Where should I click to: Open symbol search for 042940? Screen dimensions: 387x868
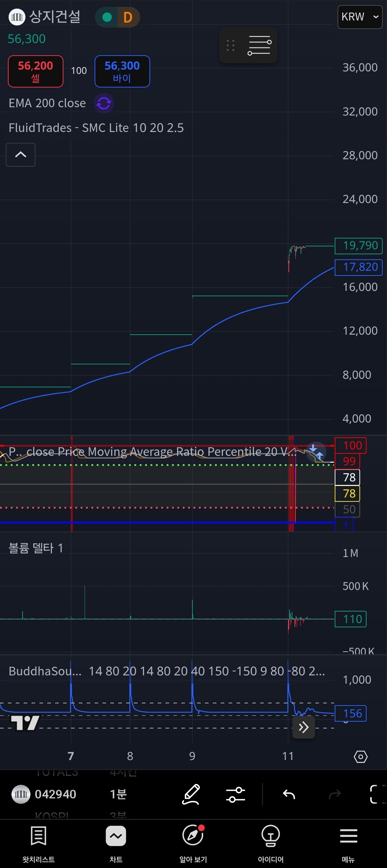[44, 794]
